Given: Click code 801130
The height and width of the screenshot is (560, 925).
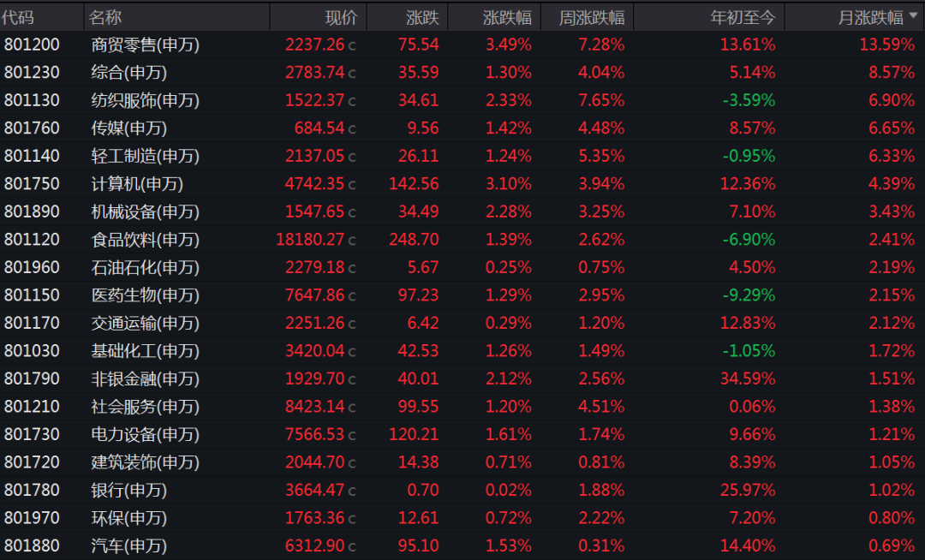Looking at the screenshot, I should tap(32, 99).
